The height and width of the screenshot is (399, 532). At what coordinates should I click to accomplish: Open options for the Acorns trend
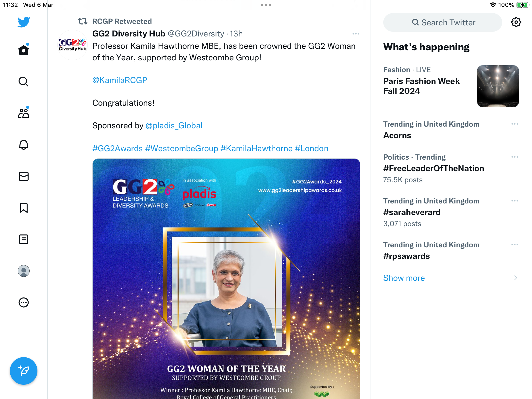[x=515, y=124]
